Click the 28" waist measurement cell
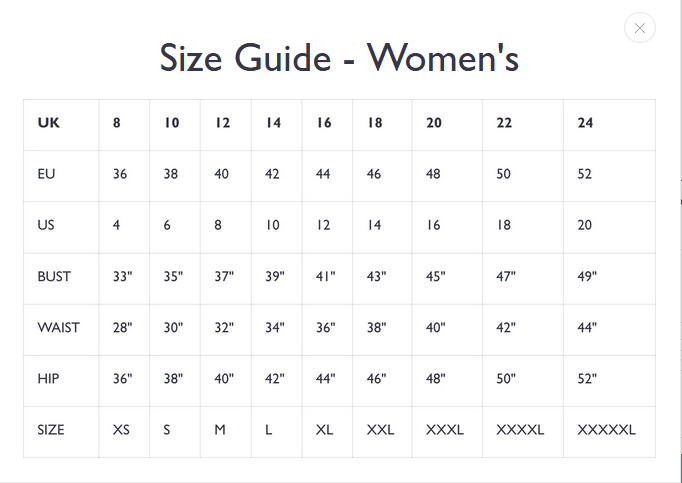The image size is (682, 483). 122,327
